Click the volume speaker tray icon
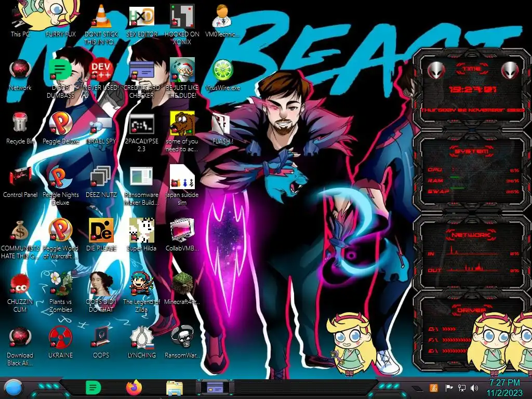This screenshot has height=399, width=532. point(474,388)
